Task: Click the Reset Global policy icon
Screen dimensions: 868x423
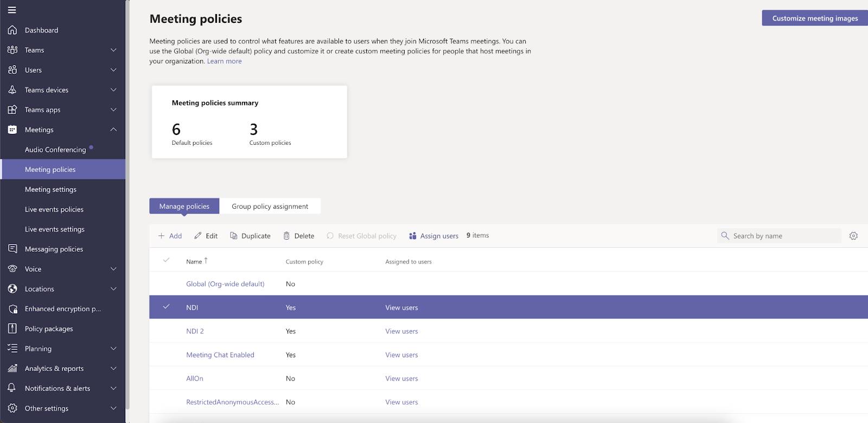Action: click(x=330, y=236)
